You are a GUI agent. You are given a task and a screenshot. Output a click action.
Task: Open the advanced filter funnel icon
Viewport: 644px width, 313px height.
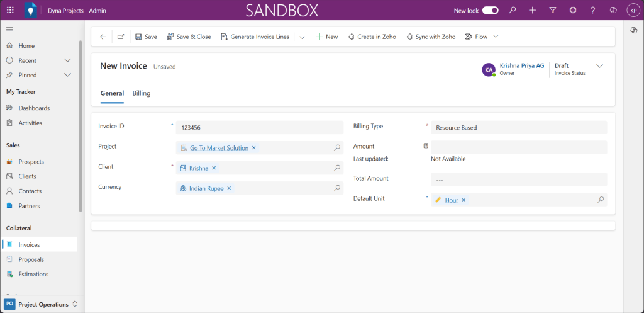[x=553, y=10]
